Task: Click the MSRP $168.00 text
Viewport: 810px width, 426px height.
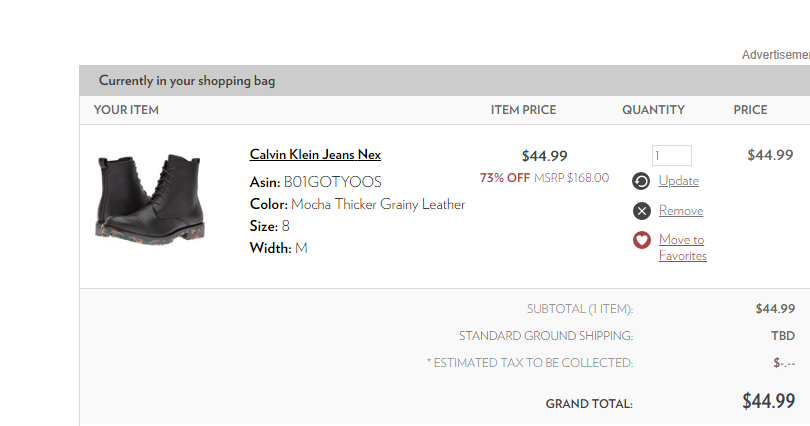Action: (x=573, y=178)
